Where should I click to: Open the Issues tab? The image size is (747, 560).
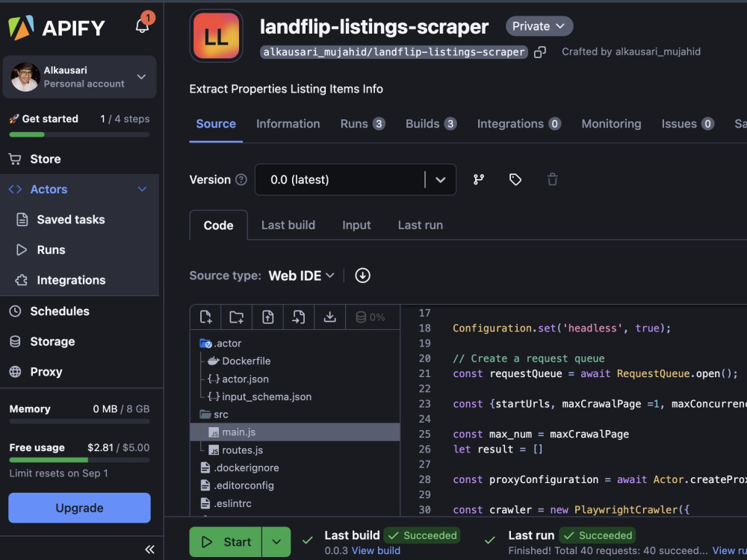point(687,124)
